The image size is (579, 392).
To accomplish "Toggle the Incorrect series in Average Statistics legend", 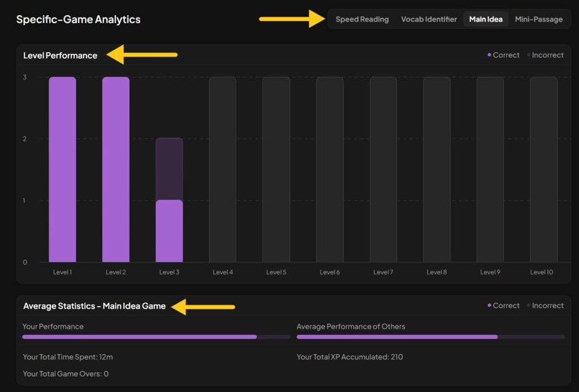I will 546,305.
